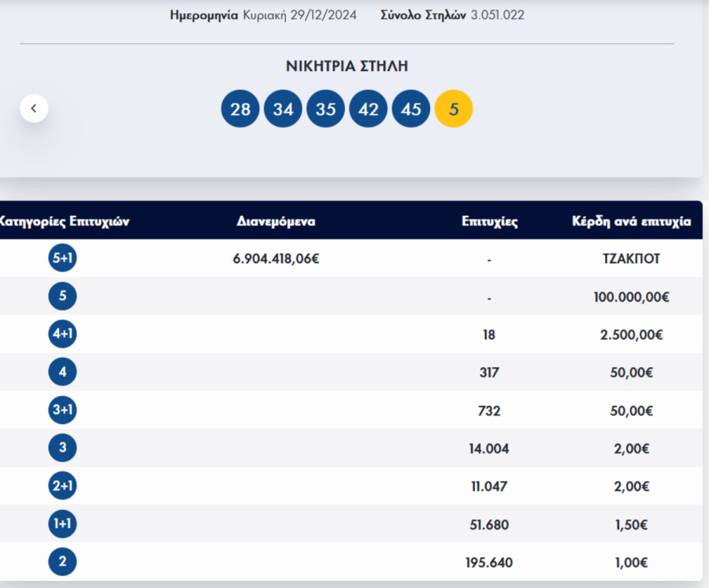709x588 pixels.
Task: Click the ΤΖΑΚΠΟΤ winnings cell
Action: click(630, 259)
